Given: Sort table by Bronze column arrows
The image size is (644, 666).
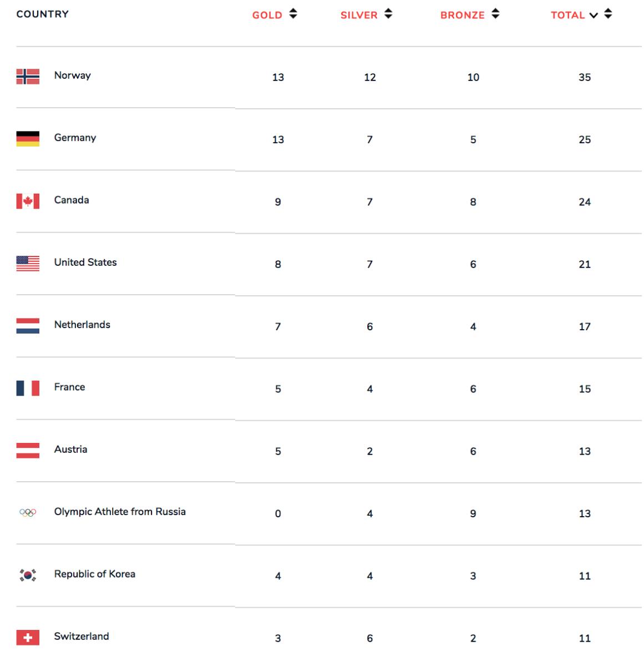Looking at the screenshot, I should pos(495,14).
